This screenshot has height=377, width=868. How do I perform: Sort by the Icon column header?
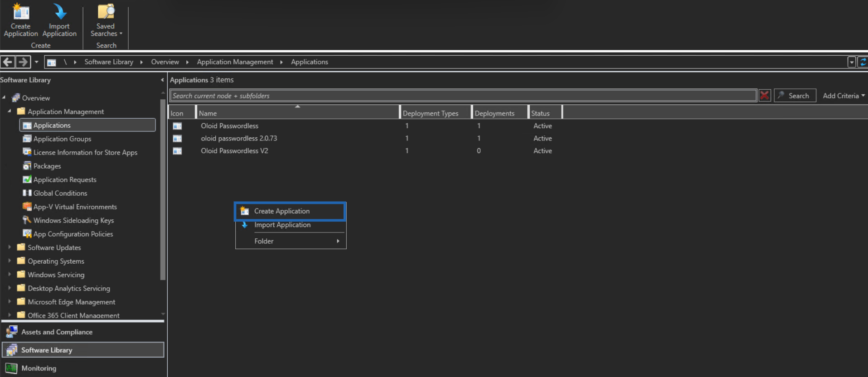(x=182, y=113)
